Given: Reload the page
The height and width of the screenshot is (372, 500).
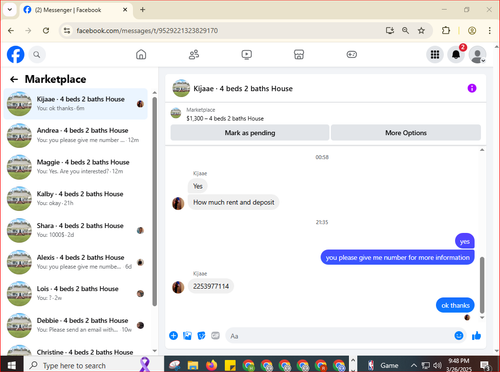Looking at the screenshot, I should tap(46, 31).
